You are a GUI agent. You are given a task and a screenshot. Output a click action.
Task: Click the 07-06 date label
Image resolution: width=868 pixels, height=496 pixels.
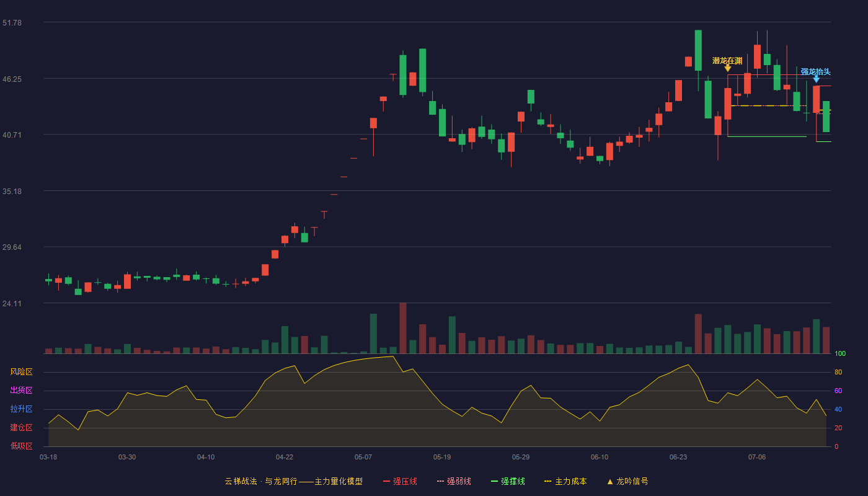pos(757,457)
